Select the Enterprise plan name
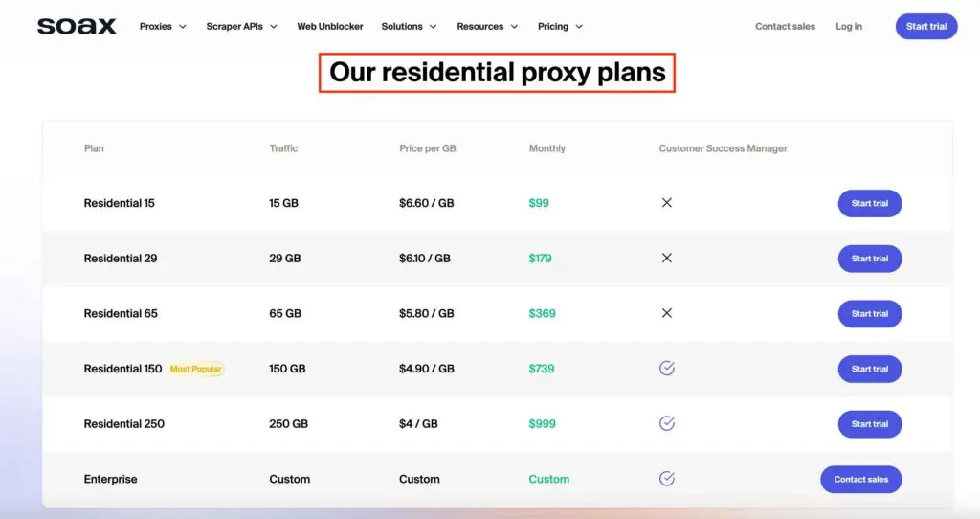The height and width of the screenshot is (519, 980). tap(110, 479)
